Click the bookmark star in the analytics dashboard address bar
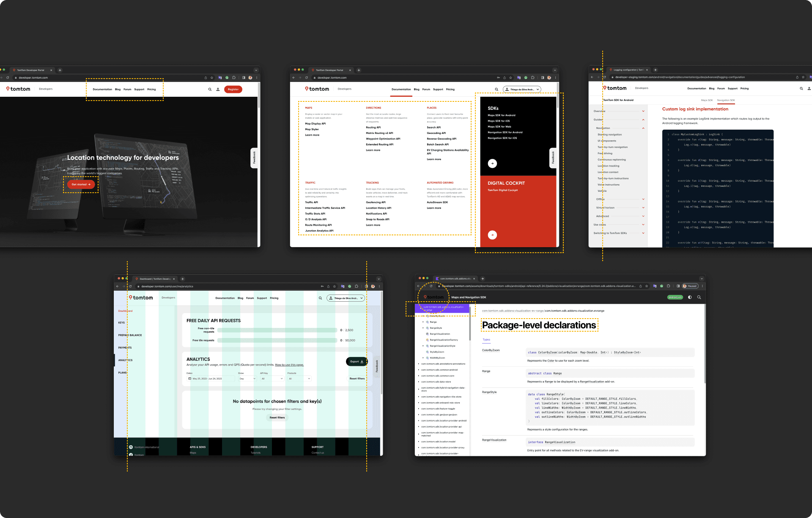The width and height of the screenshot is (812, 518). 335,286
